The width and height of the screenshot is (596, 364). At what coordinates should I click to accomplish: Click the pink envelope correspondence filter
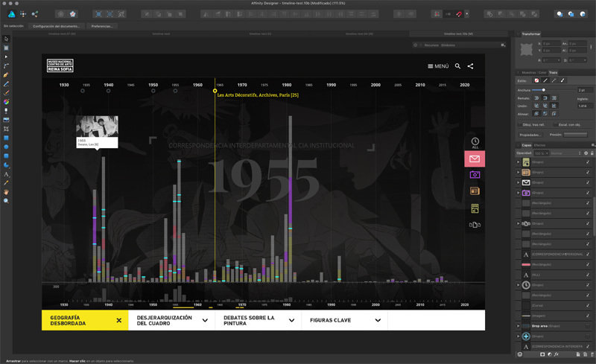coord(475,159)
